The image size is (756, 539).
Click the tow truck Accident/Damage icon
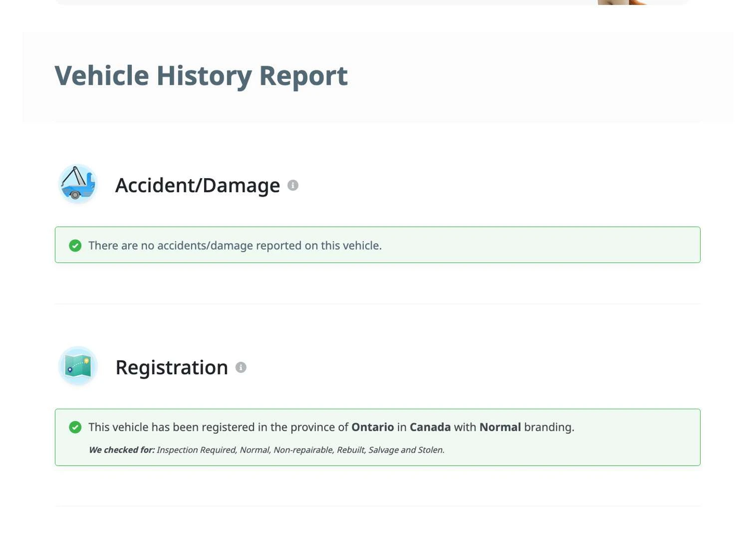[77, 184]
